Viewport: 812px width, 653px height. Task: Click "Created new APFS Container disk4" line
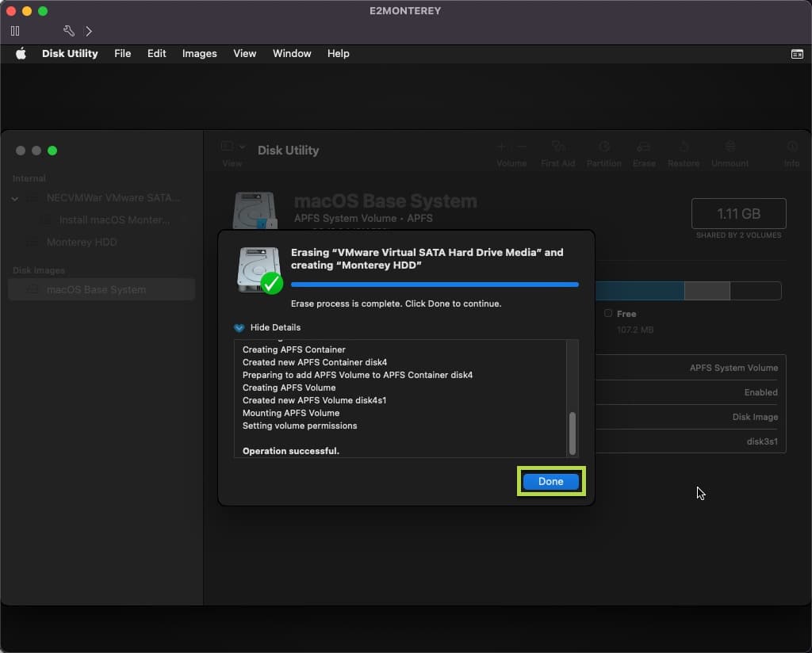(x=314, y=362)
